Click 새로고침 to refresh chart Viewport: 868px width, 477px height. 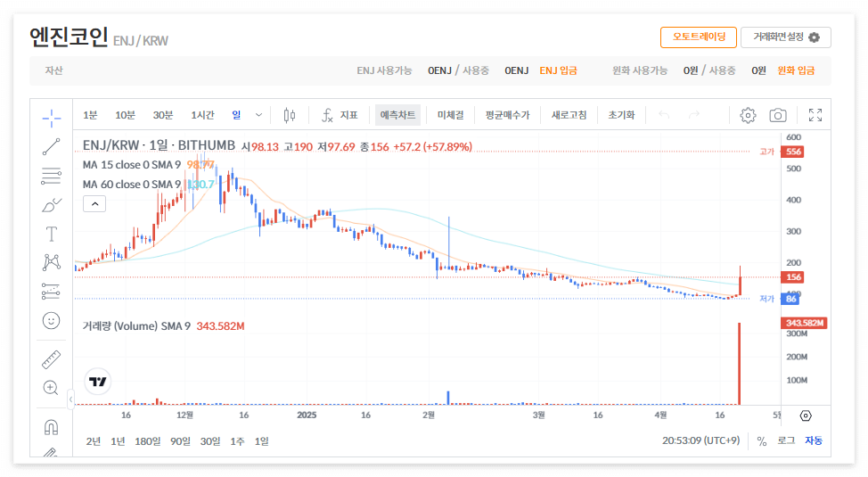coord(569,115)
